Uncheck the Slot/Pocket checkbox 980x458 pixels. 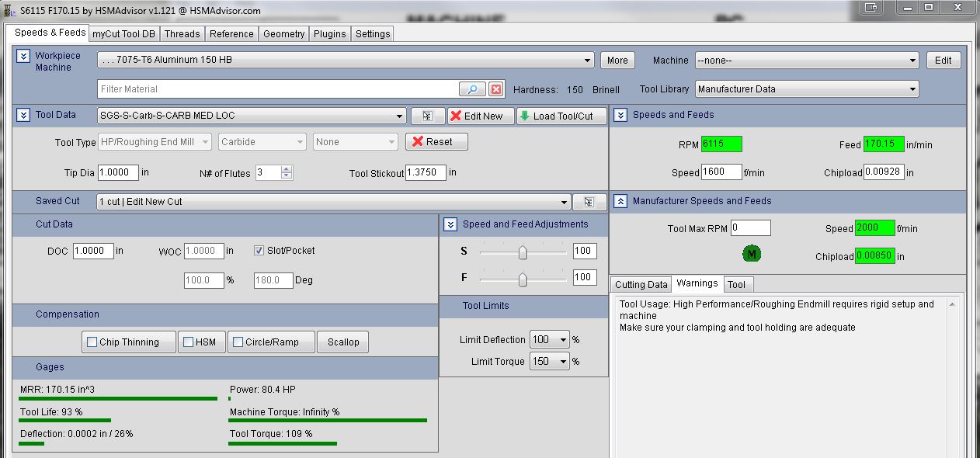[x=260, y=251]
